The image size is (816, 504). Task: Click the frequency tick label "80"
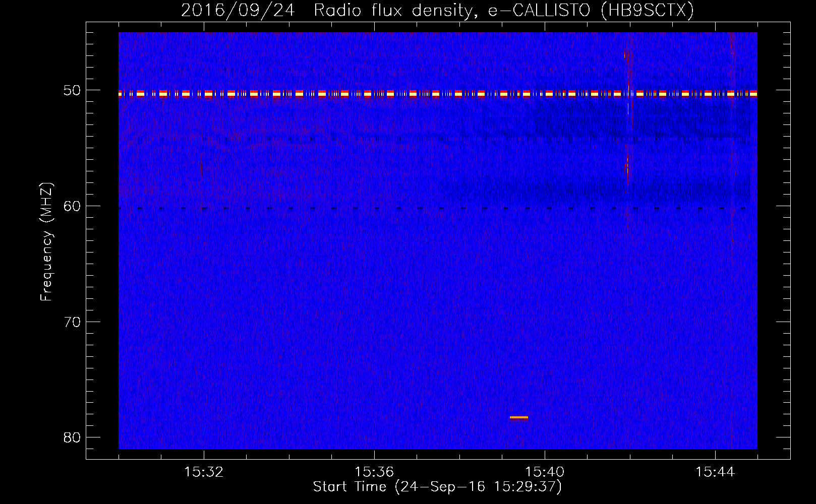pos(73,437)
